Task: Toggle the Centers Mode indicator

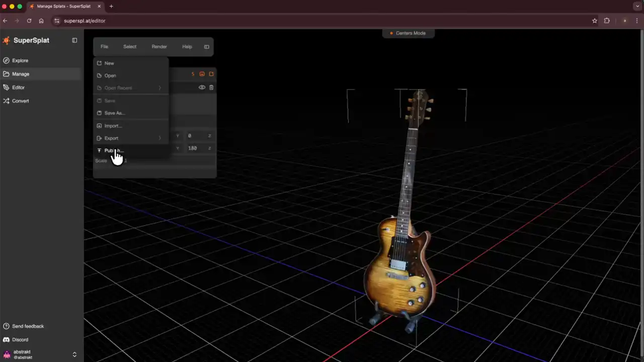Action: 408,33
